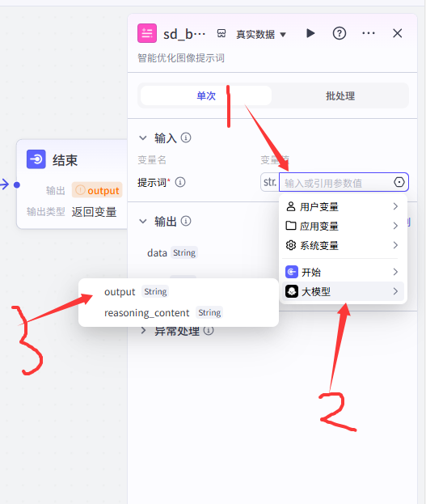Collapse the 输入 section
Screen dimensions: 426x504
point(142,138)
